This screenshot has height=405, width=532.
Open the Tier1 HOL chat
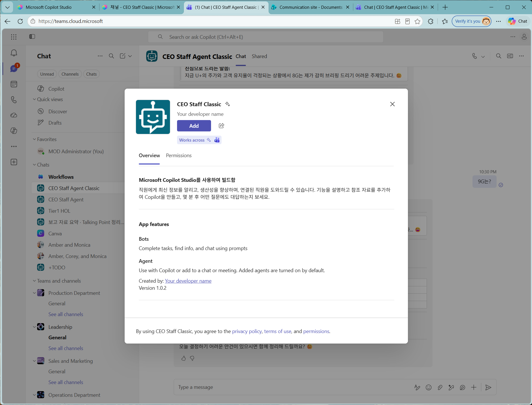[78, 211]
